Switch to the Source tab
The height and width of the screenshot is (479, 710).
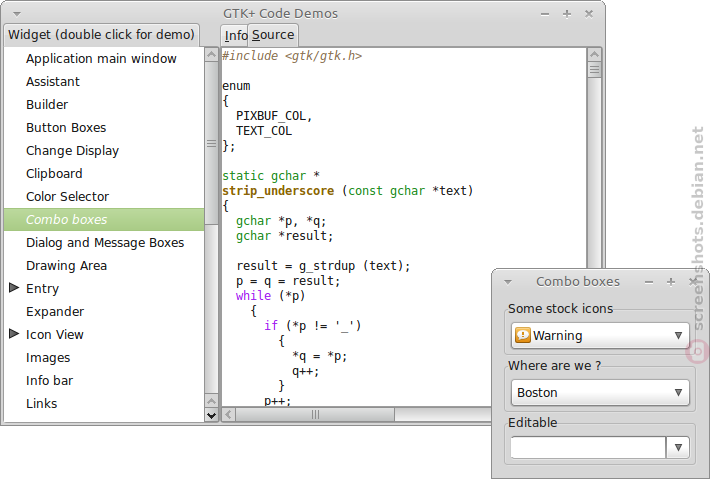pyautogui.click(x=273, y=35)
